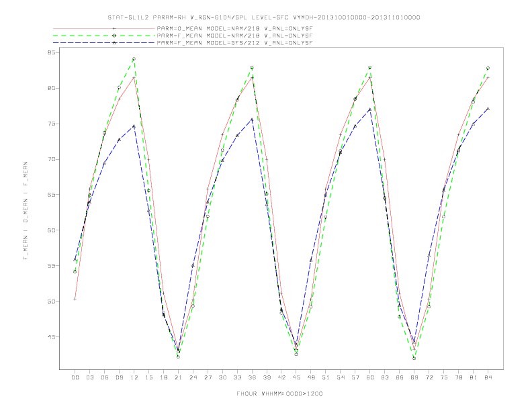Click the y-axis tick label 80
532x411 pixels.
pos(52,88)
